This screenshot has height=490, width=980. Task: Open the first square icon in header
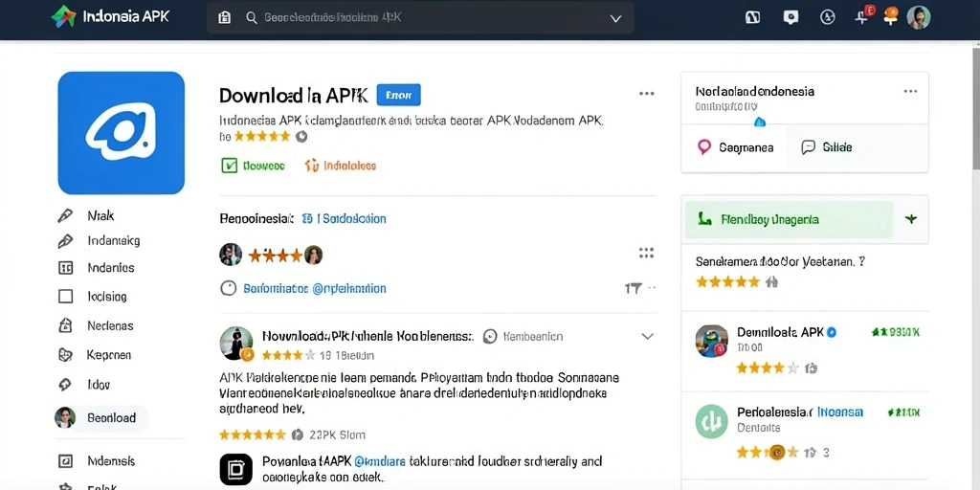point(753,17)
